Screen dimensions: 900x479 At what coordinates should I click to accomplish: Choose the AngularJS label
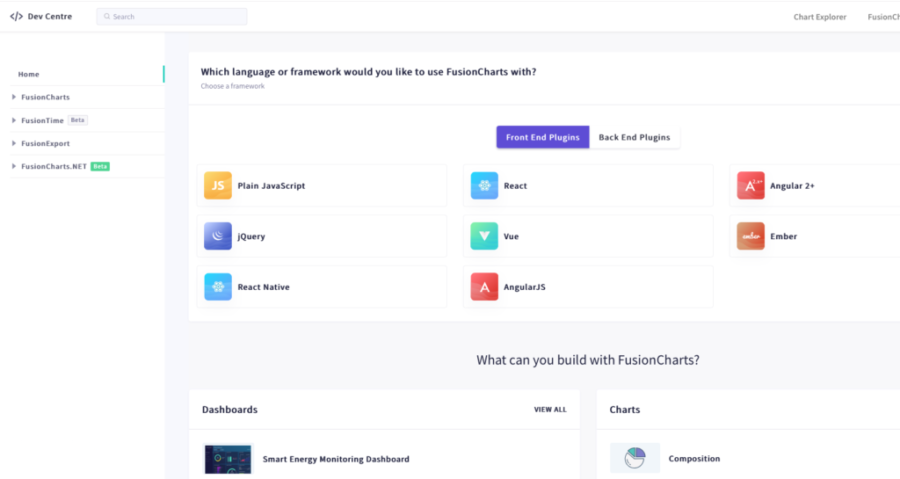point(525,287)
